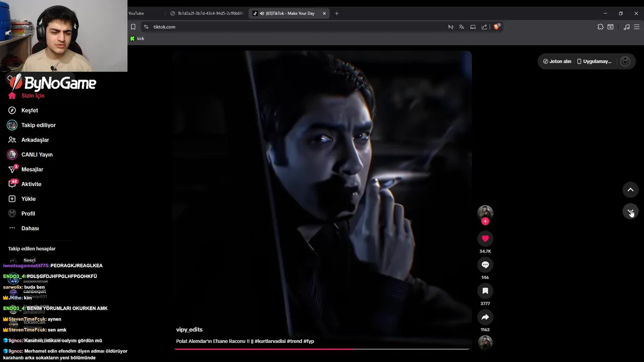This screenshot has height=362, width=644.
Task: Open CANLI Yayın in the sidebar
Action: [x=37, y=155]
